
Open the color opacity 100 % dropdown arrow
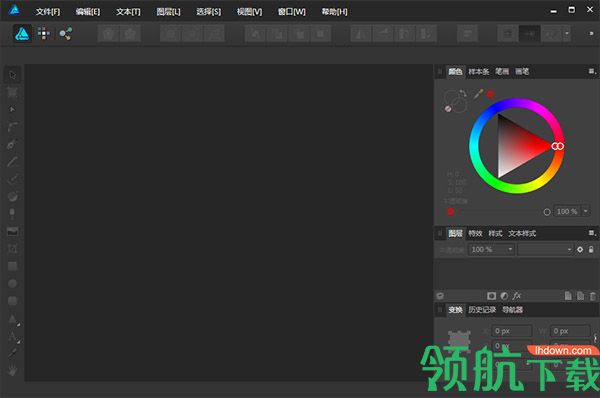[x=585, y=211]
